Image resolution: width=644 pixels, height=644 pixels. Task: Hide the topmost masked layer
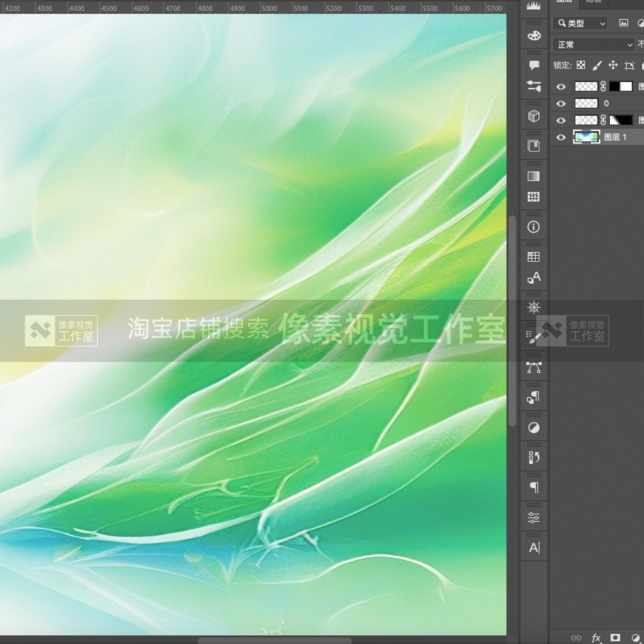[x=561, y=87]
